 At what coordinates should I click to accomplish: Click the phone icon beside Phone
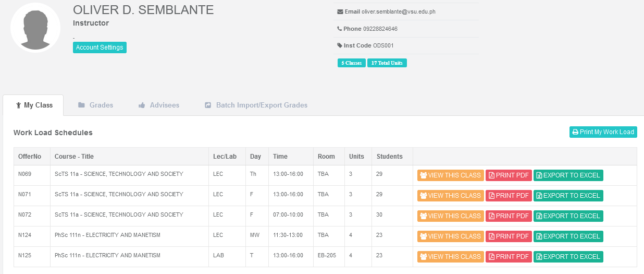coord(340,29)
